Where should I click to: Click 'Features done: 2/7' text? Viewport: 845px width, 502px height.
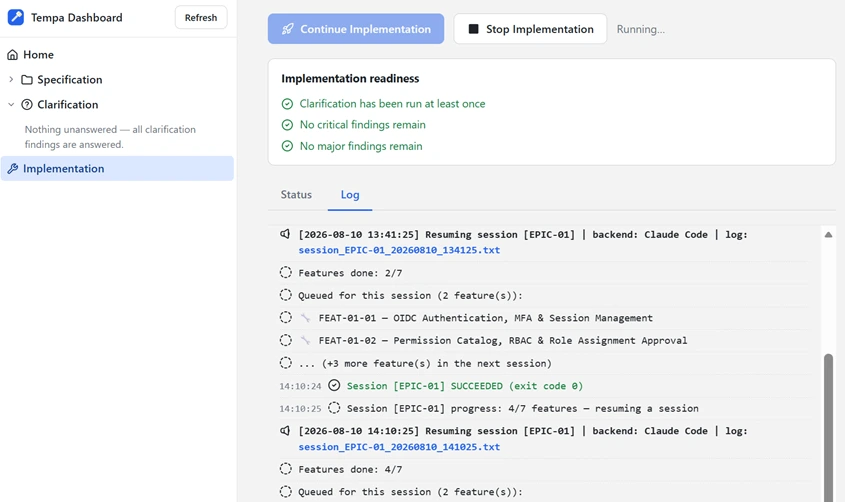(x=350, y=273)
